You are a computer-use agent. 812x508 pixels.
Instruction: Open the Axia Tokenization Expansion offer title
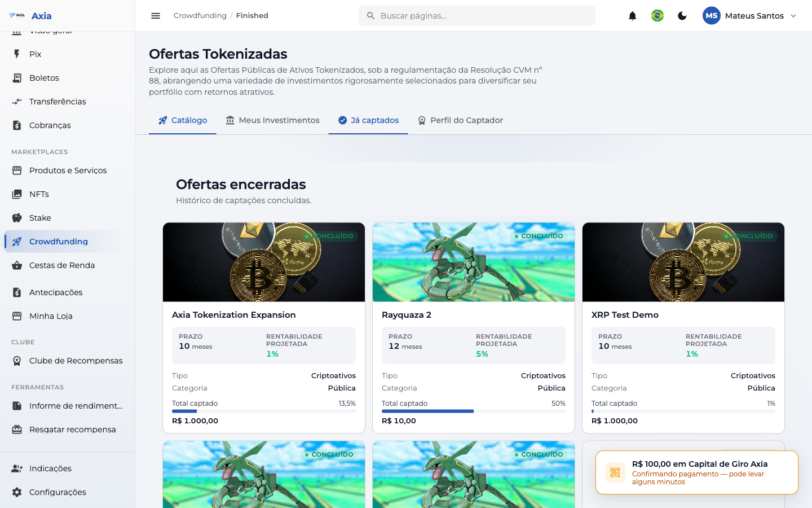point(234,315)
